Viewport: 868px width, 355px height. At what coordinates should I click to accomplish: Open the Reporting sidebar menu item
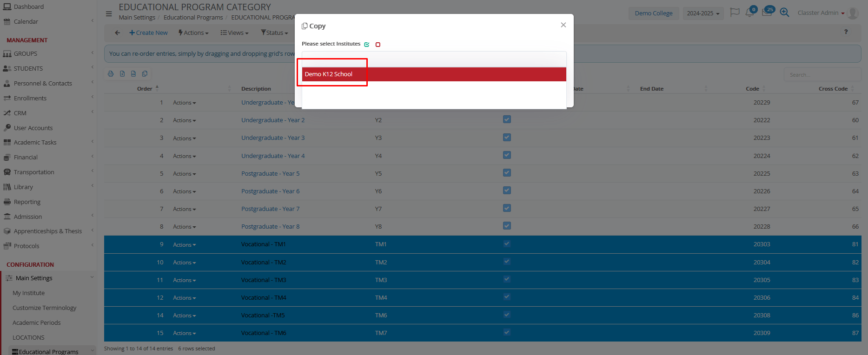click(x=27, y=202)
